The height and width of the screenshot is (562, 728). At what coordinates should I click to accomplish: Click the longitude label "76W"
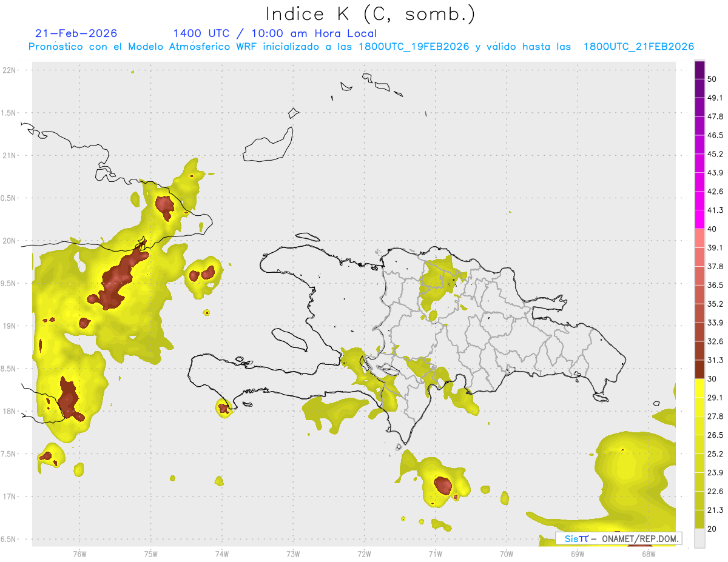[79, 554]
